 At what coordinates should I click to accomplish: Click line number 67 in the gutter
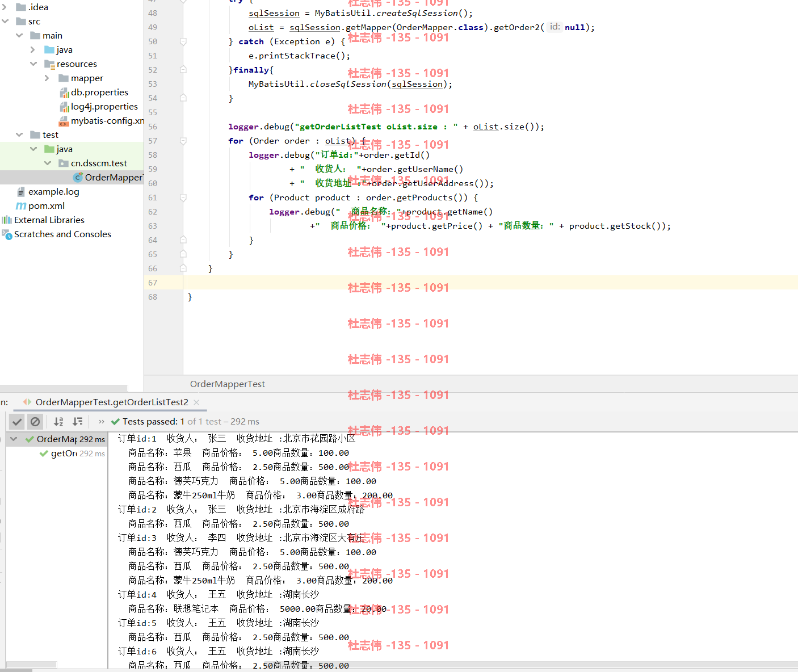153,283
